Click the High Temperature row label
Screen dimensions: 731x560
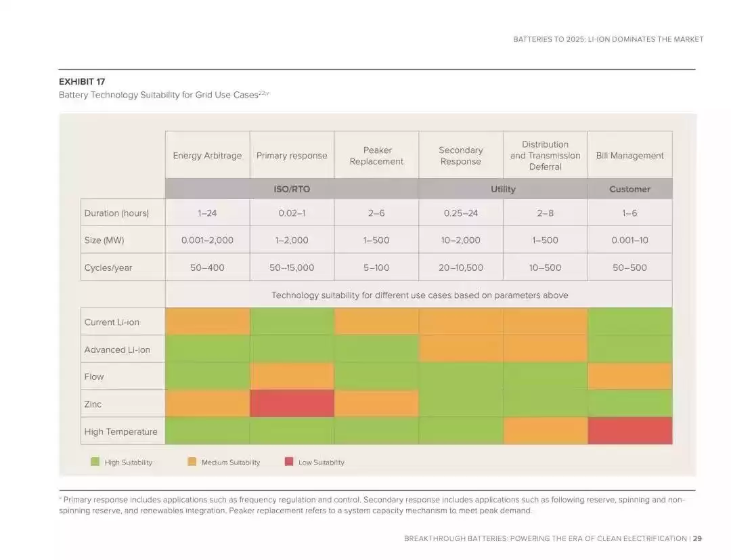tap(120, 431)
